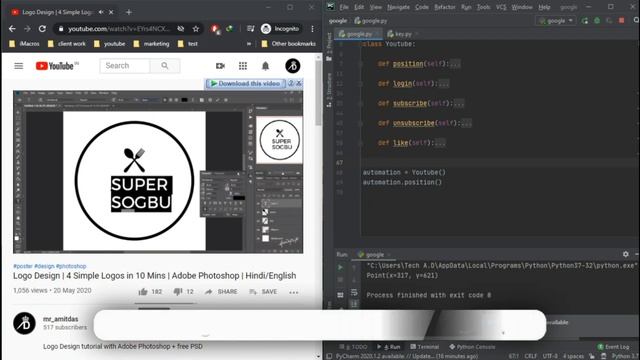Open PyCharm Refactor menu

(445, 7)
